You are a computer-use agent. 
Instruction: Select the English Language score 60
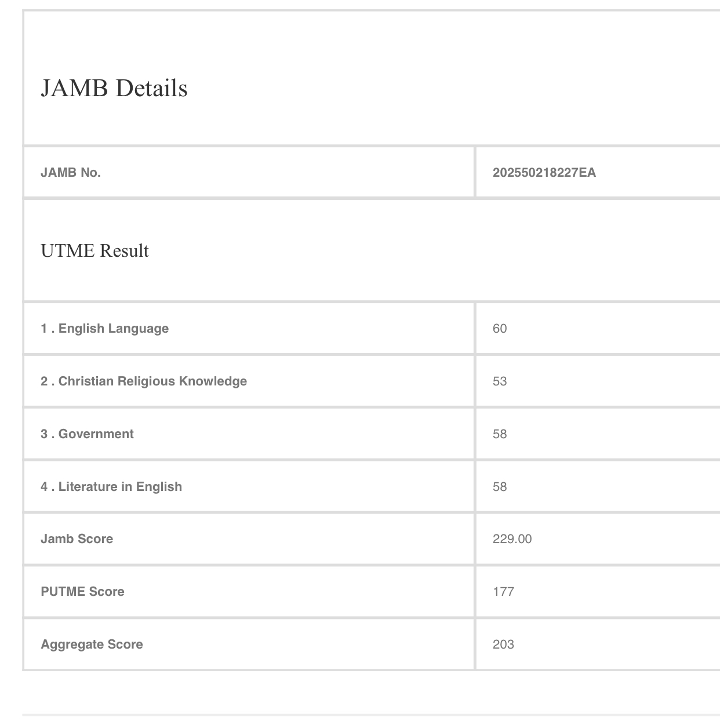[500, 329]
